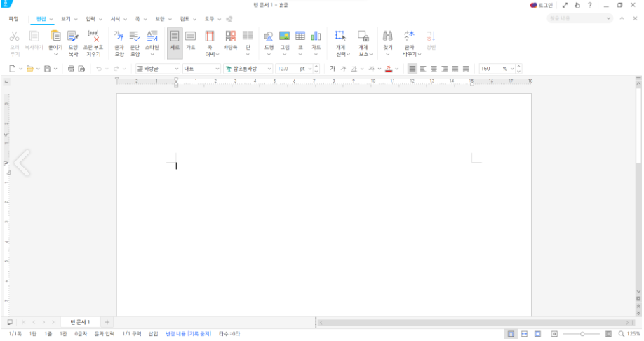
Task: Click the Find (찾기) binoculars icon
Action: tap(388, 36)
